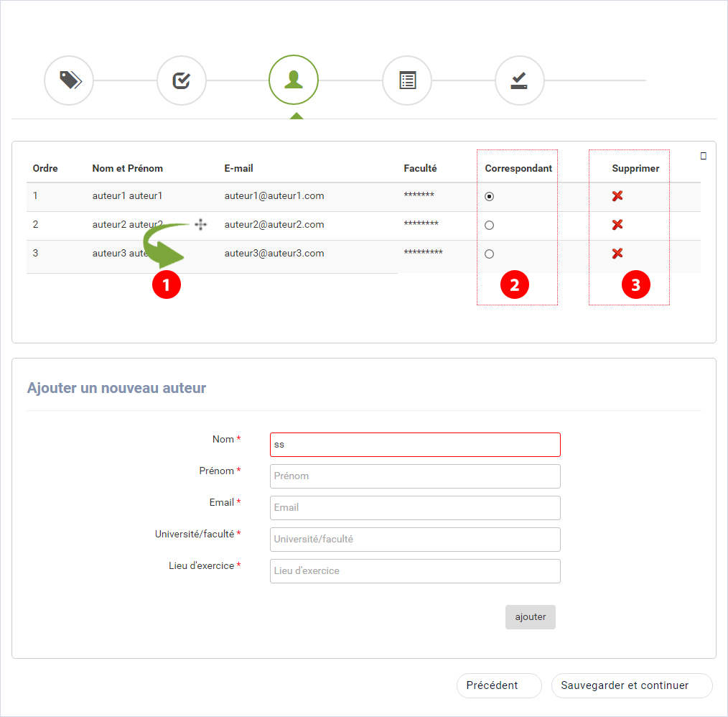Select the auteur2@auteur2.com cell

pos(274,225)
